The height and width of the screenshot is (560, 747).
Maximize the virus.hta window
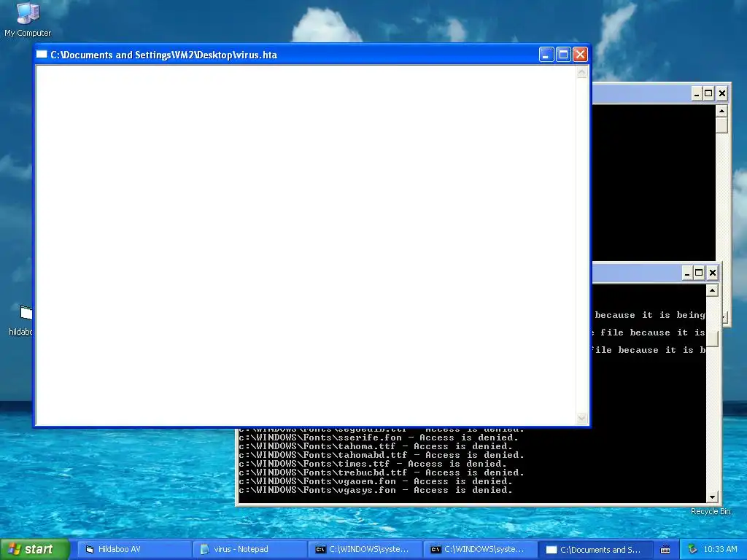click(x=563, y=55)
